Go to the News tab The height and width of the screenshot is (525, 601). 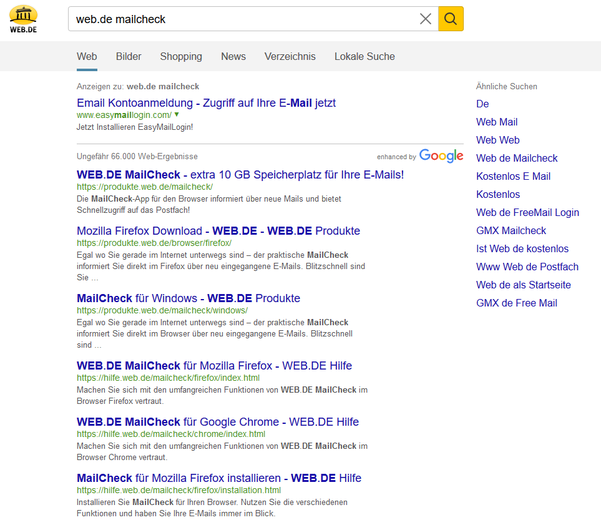click(x=233, y=56)
